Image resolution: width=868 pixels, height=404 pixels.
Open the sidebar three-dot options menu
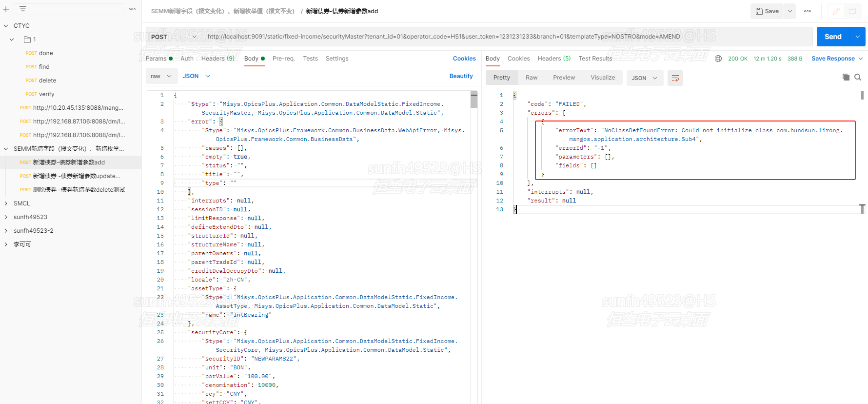coord(132,9)
